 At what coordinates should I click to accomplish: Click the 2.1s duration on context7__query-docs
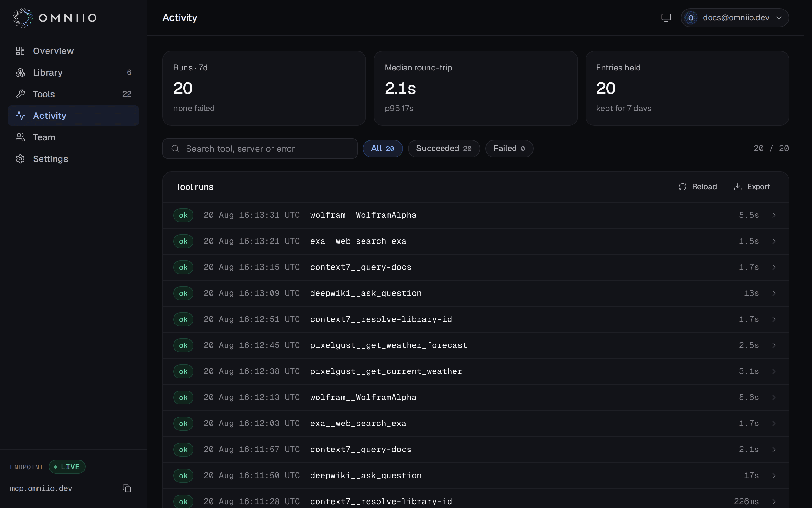[749, 450]
